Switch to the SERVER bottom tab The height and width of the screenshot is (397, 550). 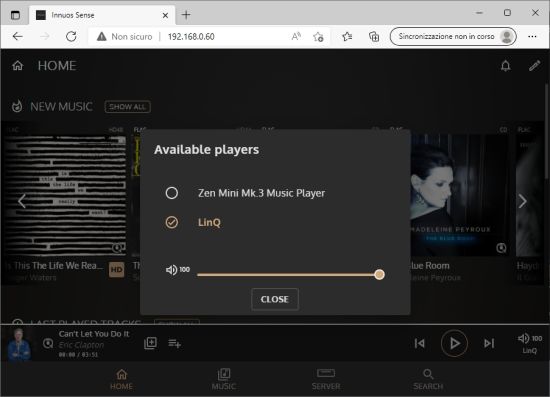[326, 379]
